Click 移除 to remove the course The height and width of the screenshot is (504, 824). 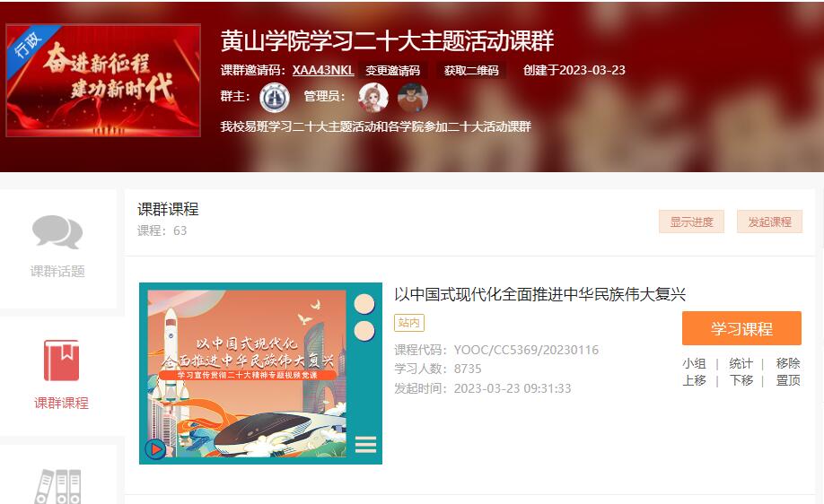(788, 363)
